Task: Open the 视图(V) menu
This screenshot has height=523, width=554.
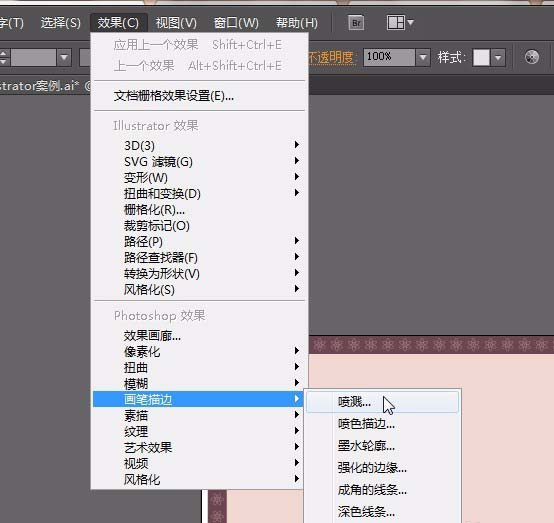Action: 176,23
